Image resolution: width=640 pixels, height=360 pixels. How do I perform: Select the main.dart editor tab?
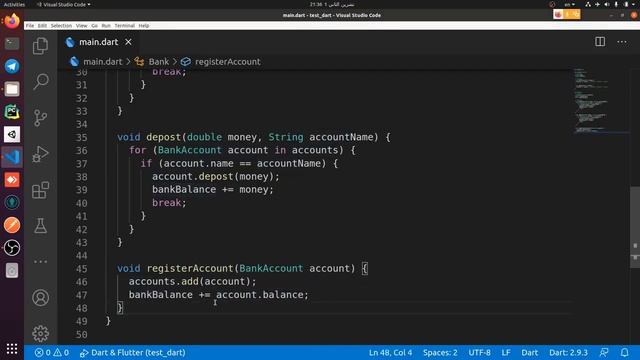pyautogui.click(x=98, y=42)
